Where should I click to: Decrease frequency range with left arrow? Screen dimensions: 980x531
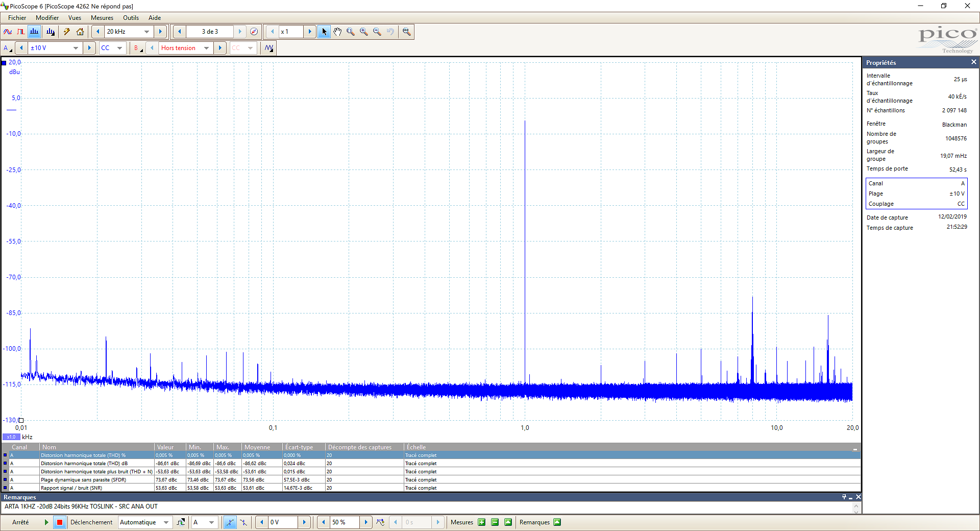point(98,32)
